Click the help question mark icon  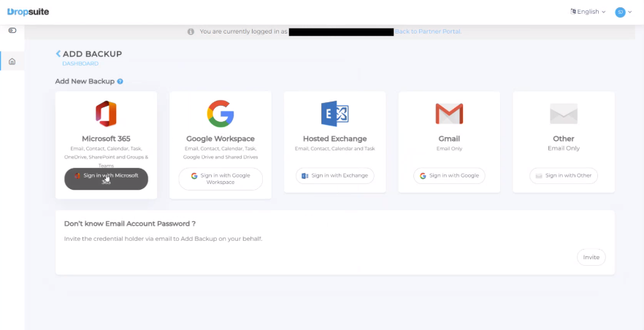click(120, 81)
